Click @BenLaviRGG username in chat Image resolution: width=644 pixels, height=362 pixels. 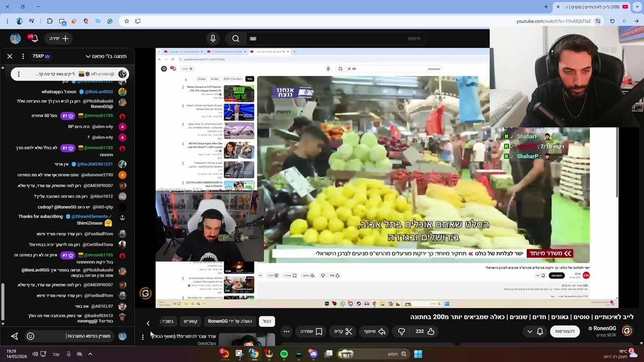[x=99, y=92]
